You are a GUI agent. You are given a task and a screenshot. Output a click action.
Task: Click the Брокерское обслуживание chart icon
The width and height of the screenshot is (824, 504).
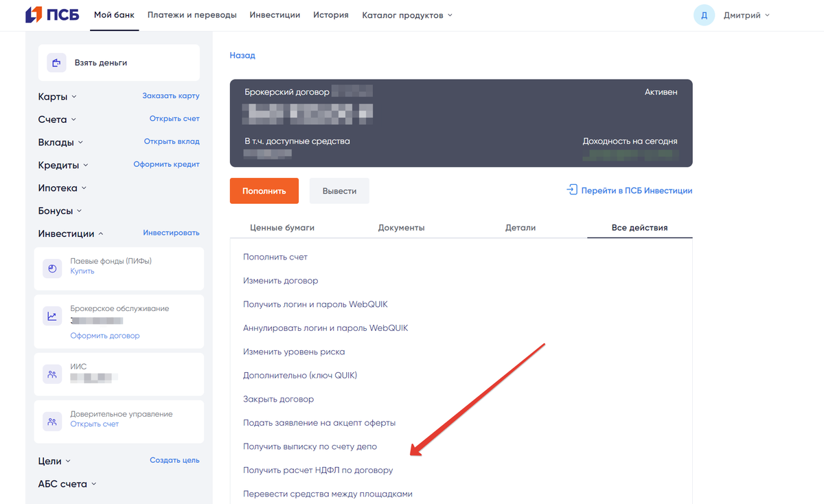pos(52,317)
